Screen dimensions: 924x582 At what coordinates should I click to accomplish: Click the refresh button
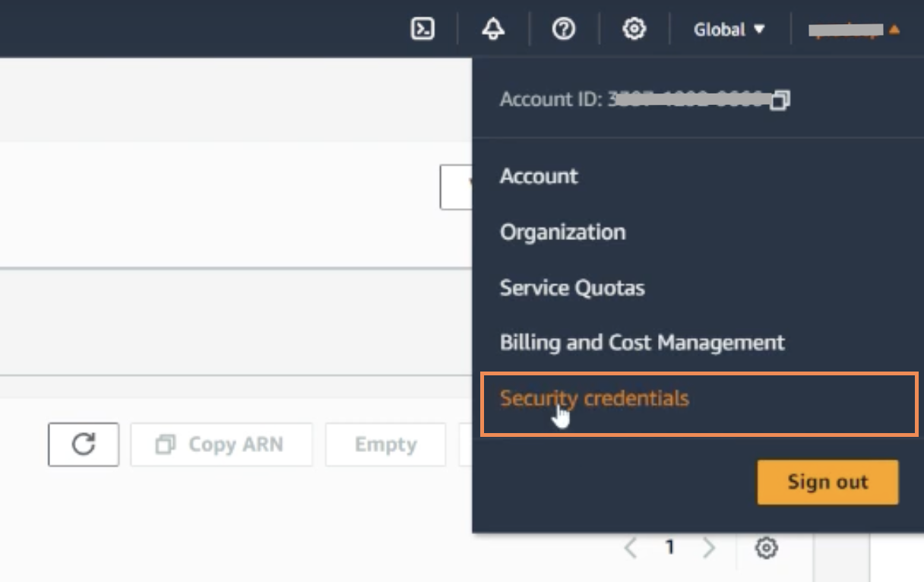[x=84, y=444]
